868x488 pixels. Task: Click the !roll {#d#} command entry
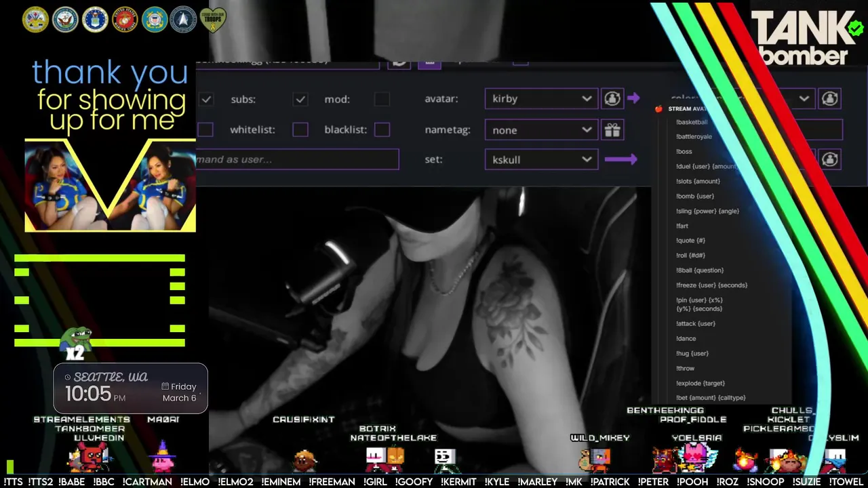click(x=690, y=256)
